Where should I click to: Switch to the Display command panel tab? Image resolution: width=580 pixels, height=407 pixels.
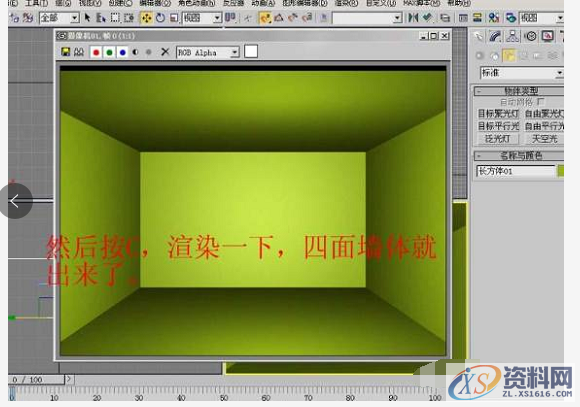[547, 36]
